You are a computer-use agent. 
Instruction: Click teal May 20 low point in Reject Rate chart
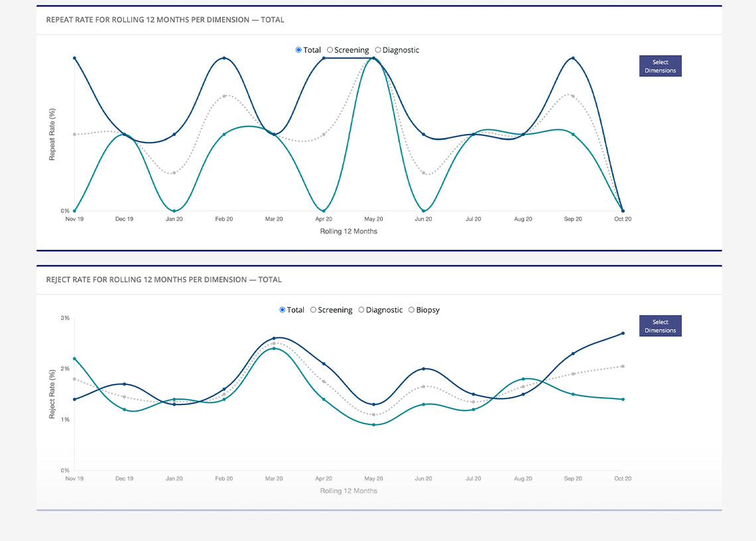[x=373, y=424]
